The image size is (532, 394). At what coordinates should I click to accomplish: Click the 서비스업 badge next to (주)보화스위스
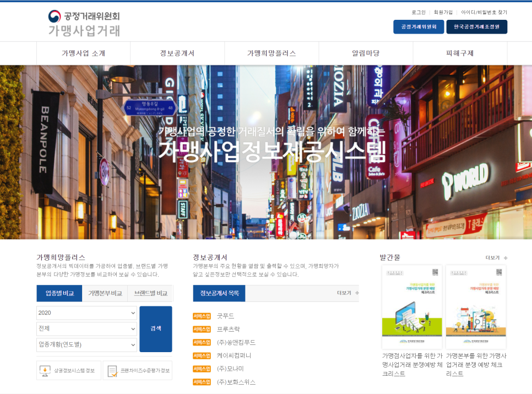(202, 382)
